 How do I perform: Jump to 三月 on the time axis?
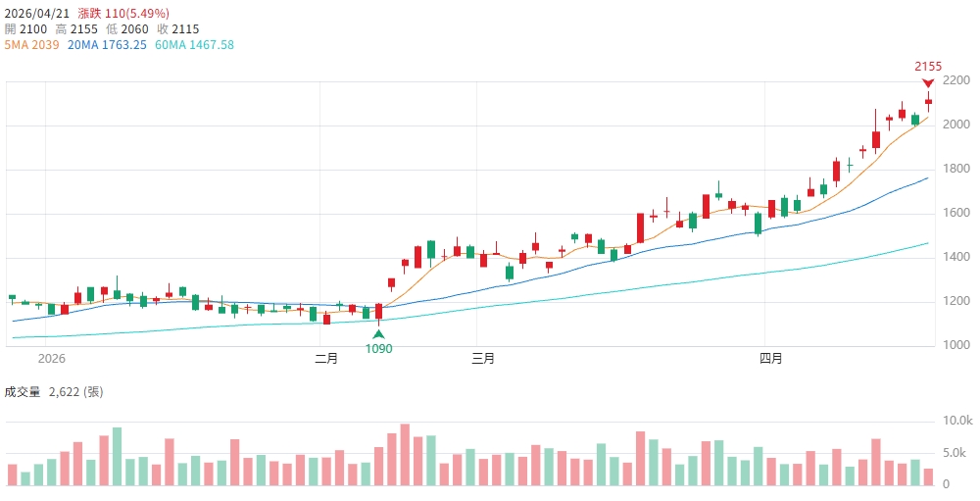(483, 359)
